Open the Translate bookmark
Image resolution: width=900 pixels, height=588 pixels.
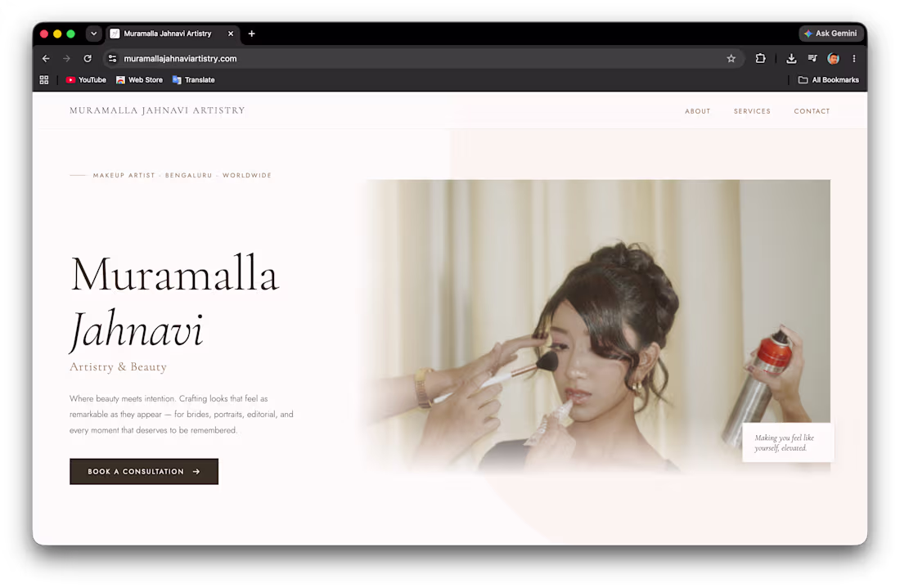coord(193,80)
